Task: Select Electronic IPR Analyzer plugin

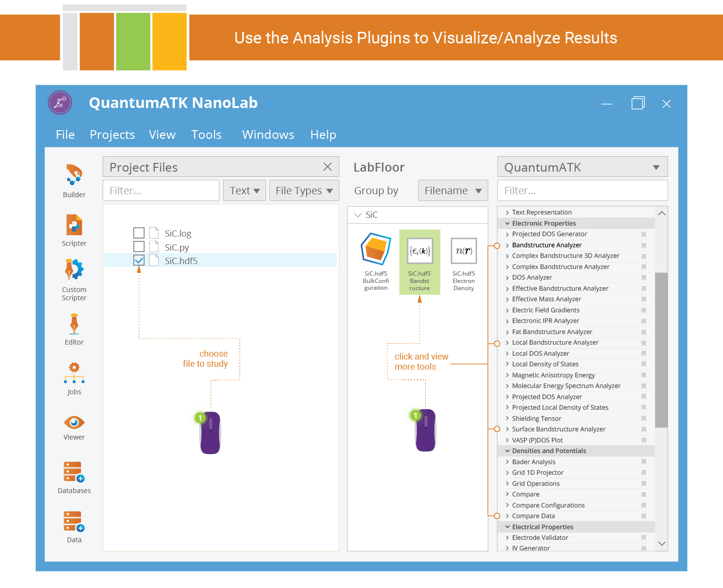Action: 546,321
